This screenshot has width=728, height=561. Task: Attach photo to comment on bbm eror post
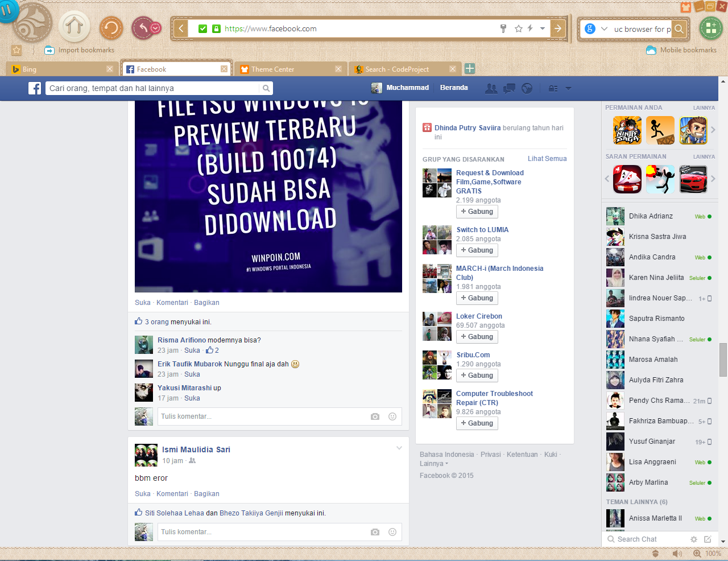(x=375, y=532)
